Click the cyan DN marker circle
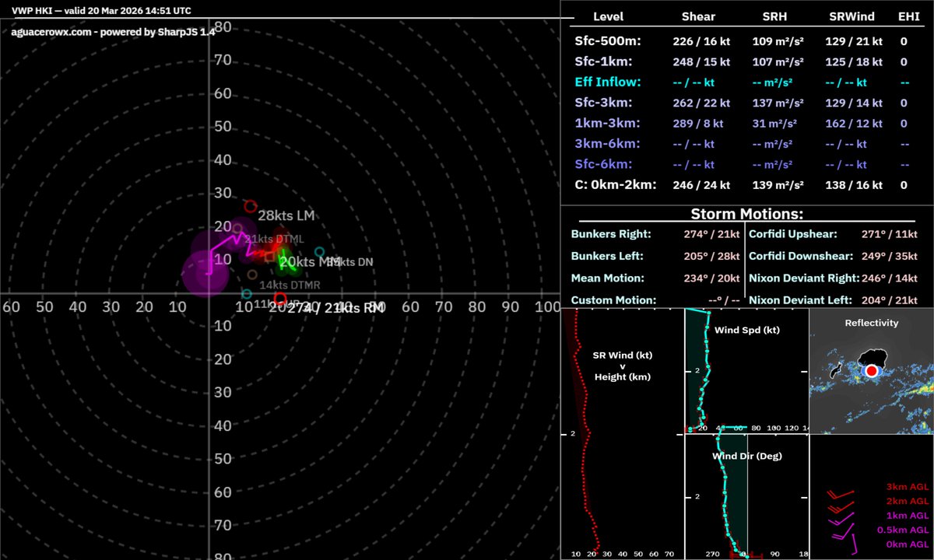Image resolution: width=934 pixels, height=560 pixels. click(x=320, y=252)
